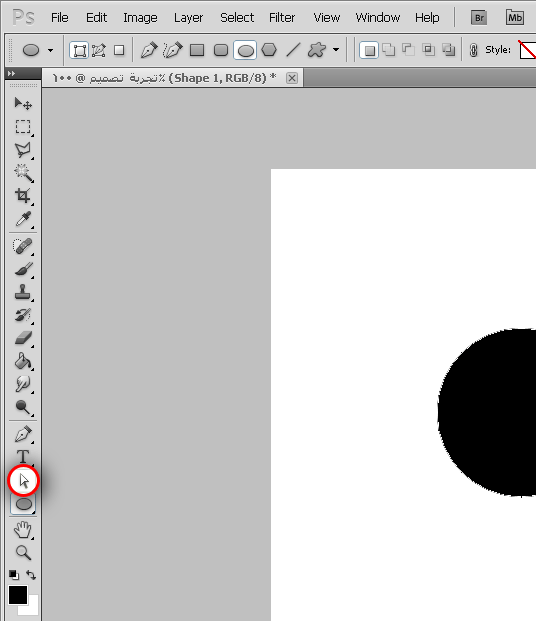Switch to Fill Pixels mode

[119, 50]
